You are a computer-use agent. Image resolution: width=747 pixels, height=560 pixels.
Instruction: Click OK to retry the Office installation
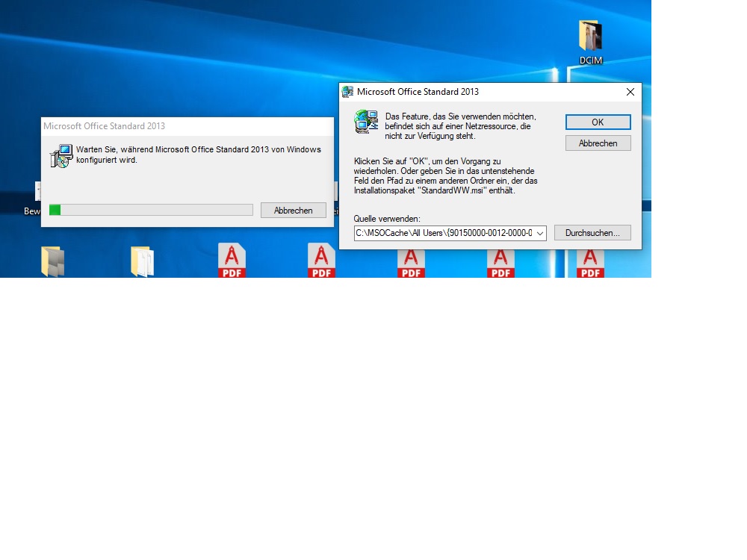point(598,122)
